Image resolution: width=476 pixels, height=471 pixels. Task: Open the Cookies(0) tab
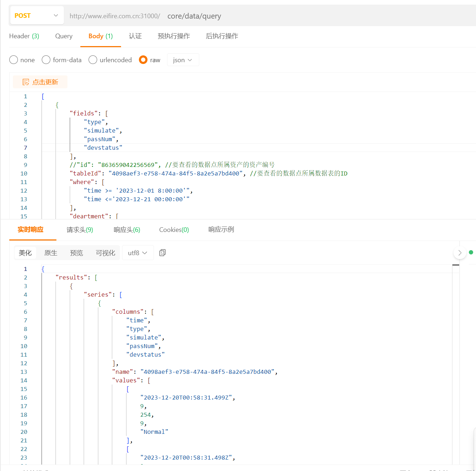(174, 229)
